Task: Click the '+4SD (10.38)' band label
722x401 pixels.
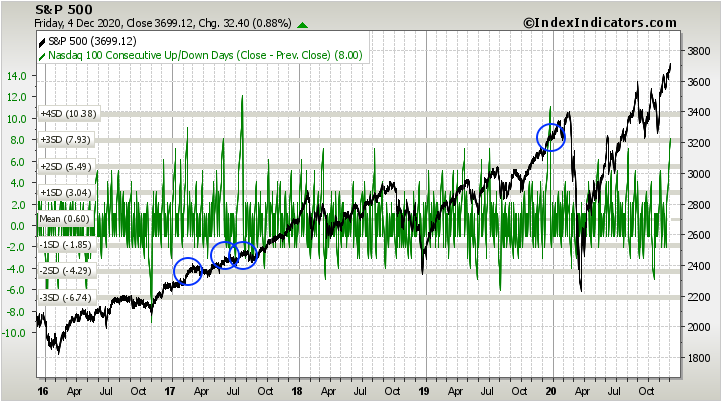Action: coord(68,114)
